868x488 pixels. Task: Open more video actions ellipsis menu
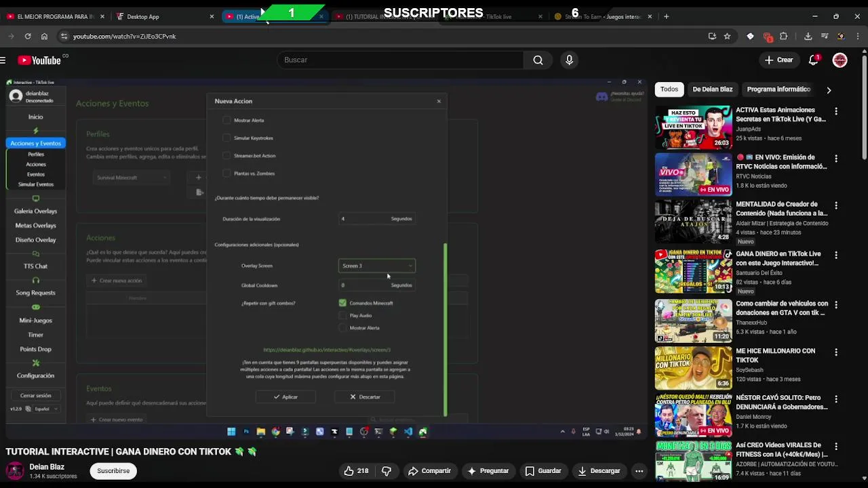tap(639, 470)
